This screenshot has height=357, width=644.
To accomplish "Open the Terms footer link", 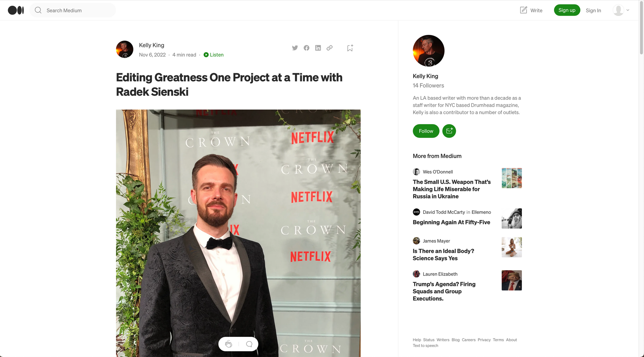I will click(498, 340).
